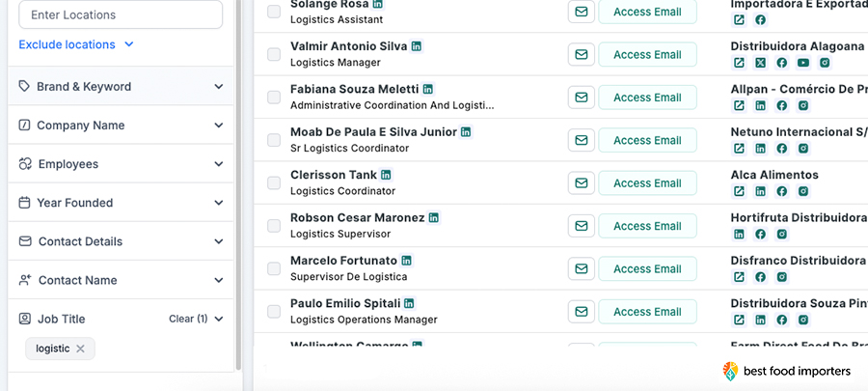This screenshot has width=868, height=391.
Task: Open Facebook icon under Netuno Internacional
Action: [x=781, y=149]
